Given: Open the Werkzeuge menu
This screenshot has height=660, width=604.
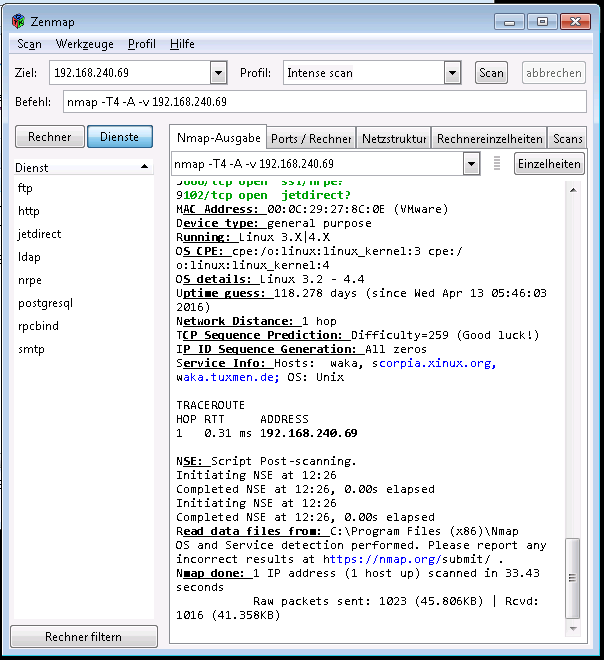Looking at the screenshot, I should [x=85, y=44].
